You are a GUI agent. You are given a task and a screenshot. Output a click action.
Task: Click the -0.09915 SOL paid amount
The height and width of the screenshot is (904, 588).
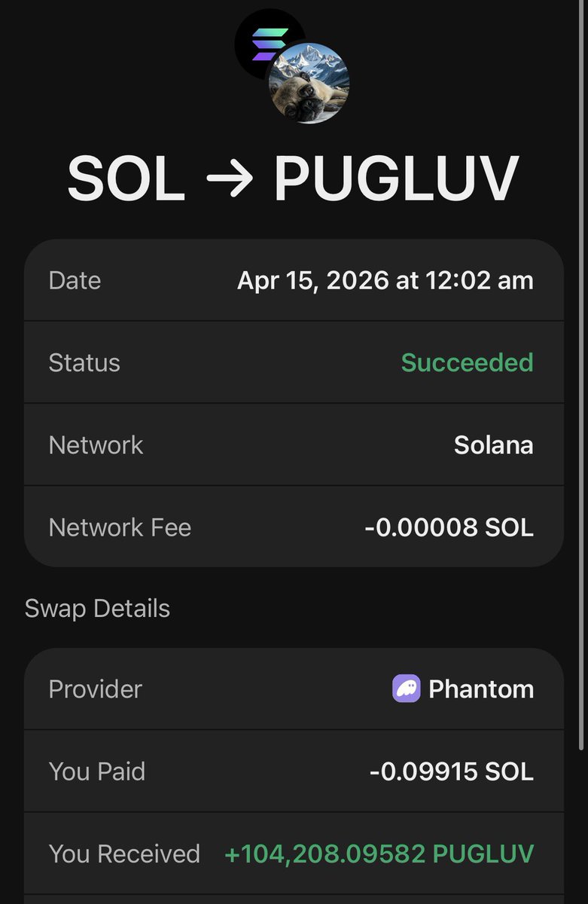451,771
